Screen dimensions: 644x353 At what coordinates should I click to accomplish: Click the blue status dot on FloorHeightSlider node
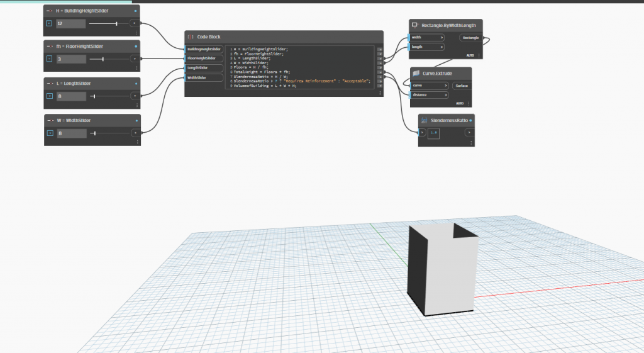(x=136, y=47)
